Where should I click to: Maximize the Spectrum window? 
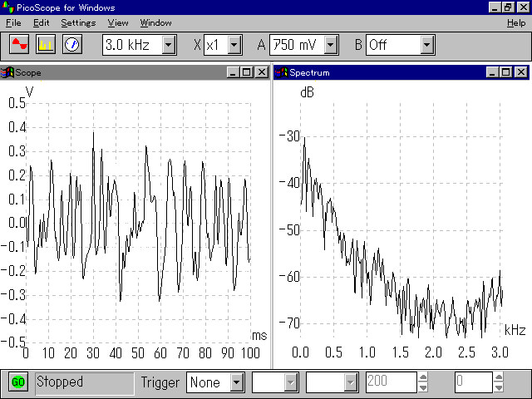[x=506, y=72]
